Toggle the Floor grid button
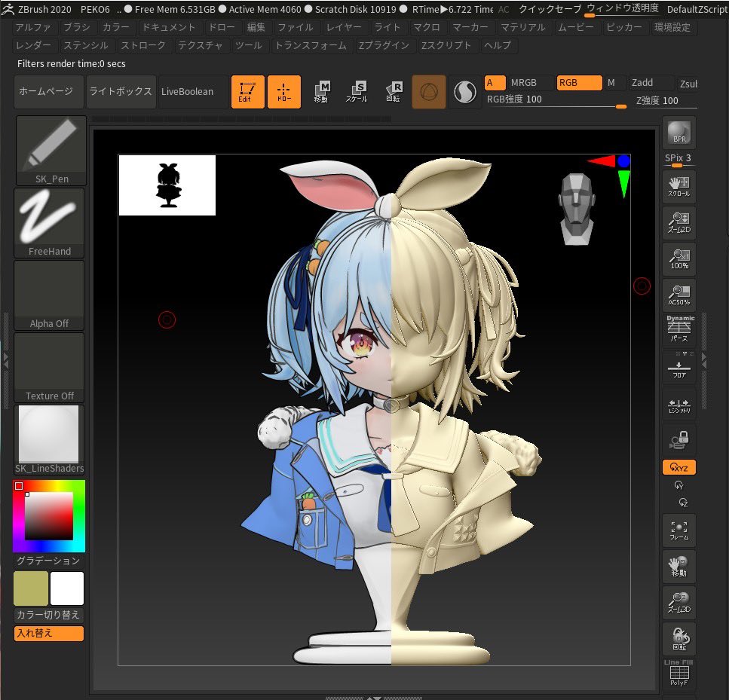The image size is (729, 700). coord(678,367)
